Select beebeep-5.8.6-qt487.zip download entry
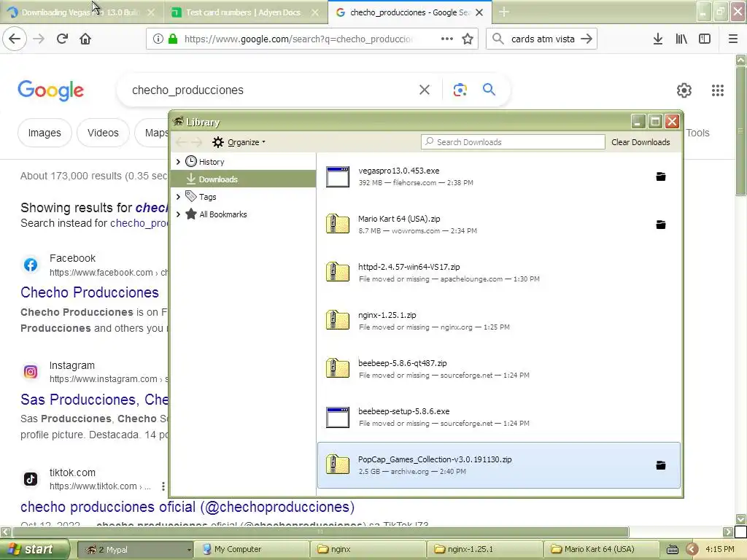Viewport: 747px width, 560px height. 499,369
